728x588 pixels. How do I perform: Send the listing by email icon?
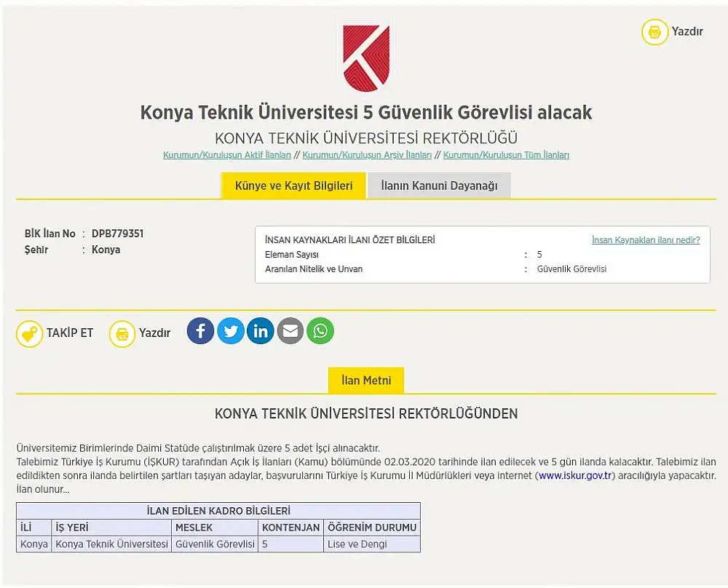290,331
